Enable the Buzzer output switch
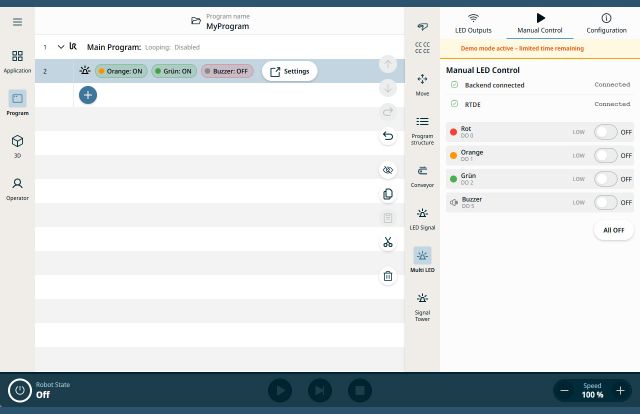The image size is (640, 414). click(605, 202)
